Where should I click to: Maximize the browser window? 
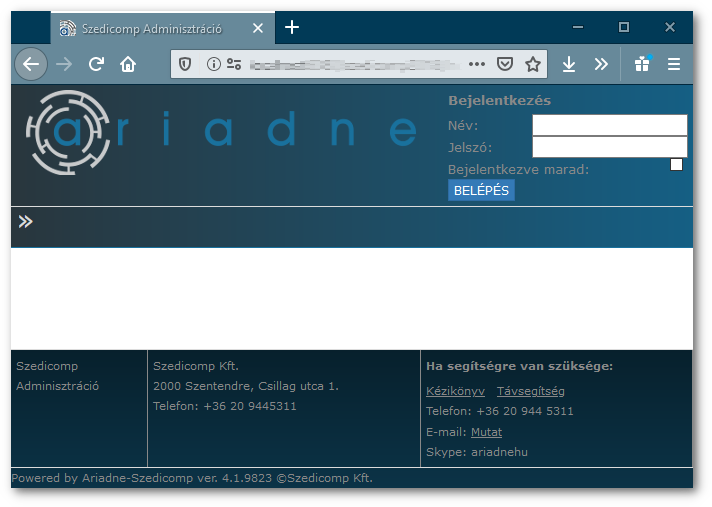[x=624, y=27]
